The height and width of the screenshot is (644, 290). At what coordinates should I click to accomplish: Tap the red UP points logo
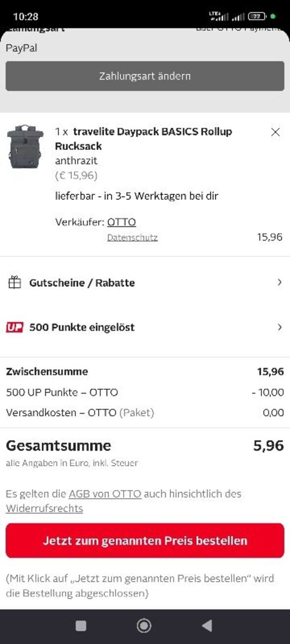point(15,327)
